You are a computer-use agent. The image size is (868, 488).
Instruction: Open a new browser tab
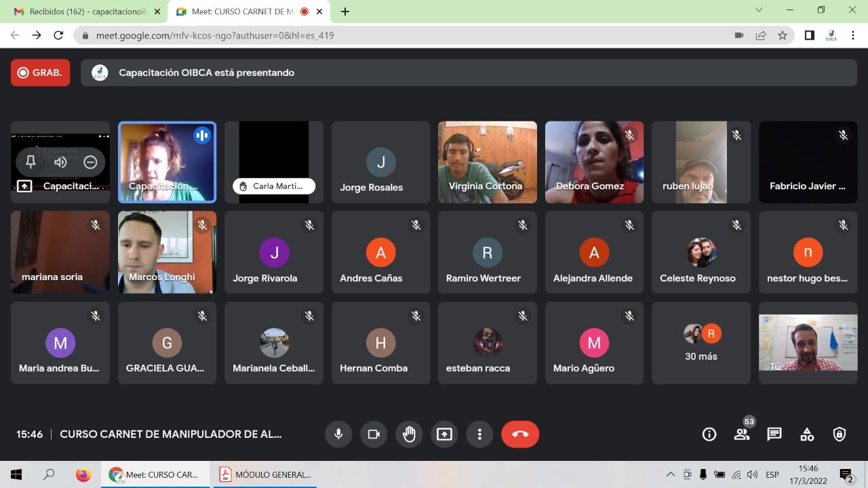tap(345, 12)
